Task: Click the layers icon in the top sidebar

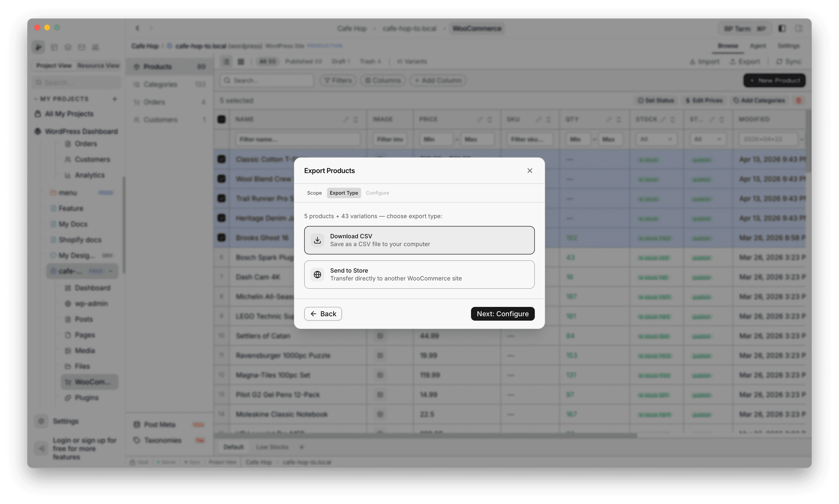Action: click(68, 47)
